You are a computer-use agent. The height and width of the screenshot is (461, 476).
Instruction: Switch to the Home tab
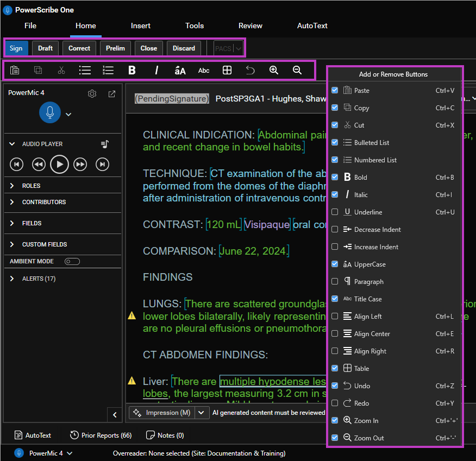(x=86, y=26)
